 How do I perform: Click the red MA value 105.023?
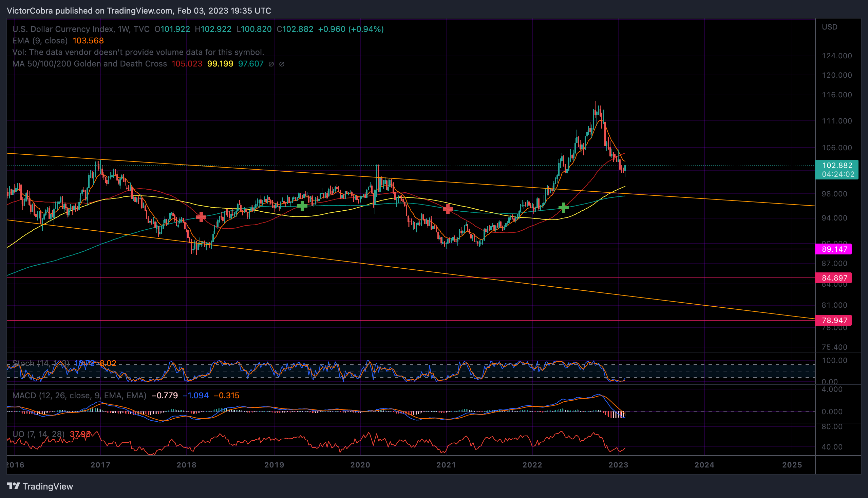(x=187, y=64)
